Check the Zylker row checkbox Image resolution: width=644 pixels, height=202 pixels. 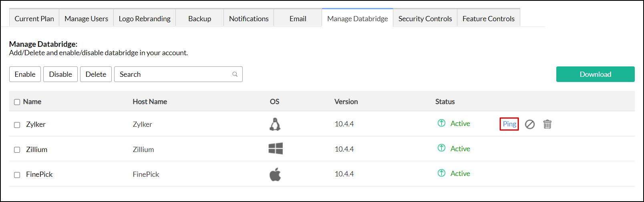(17, 125)
